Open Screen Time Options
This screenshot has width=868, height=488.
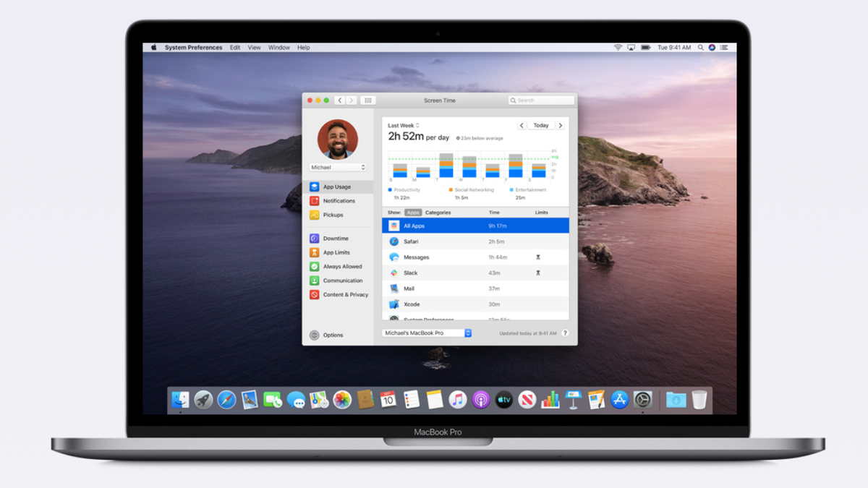tap(324, 335)
